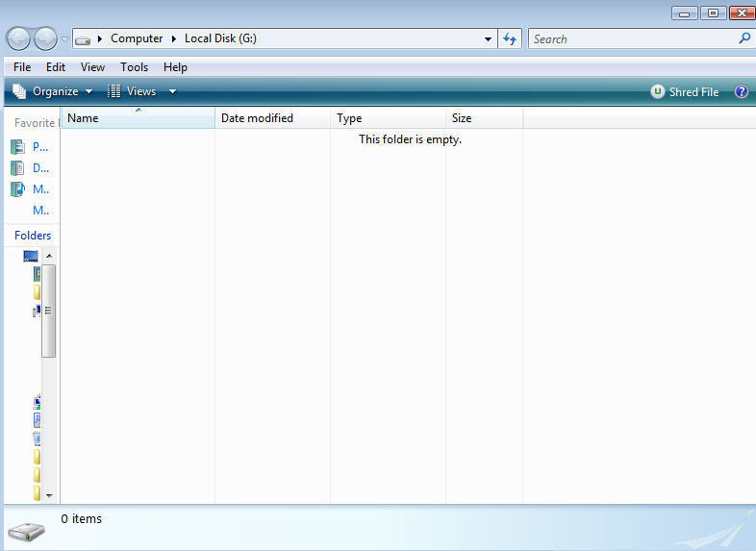Image resolution: width=756 pixels, height=551 pixels.
Task: Click the drive icon in the address bar
Action: [x=83, y=40]
